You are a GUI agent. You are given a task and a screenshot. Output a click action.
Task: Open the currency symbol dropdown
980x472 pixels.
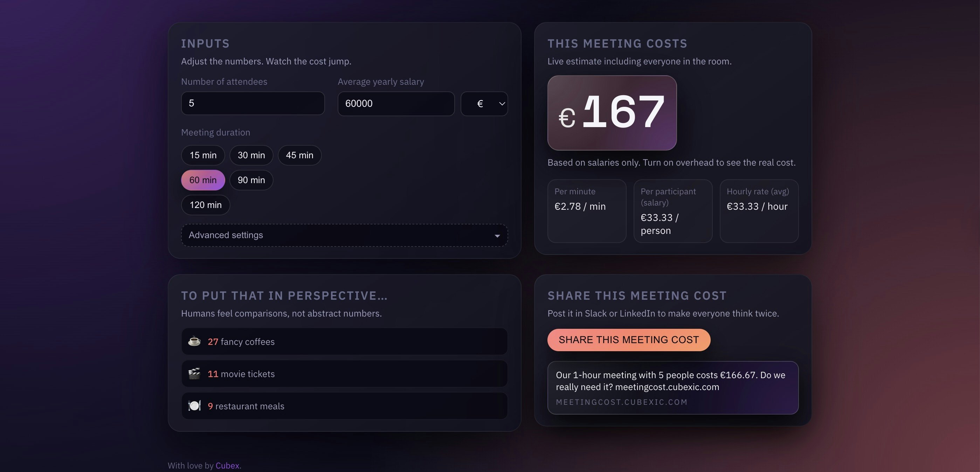point(484,103)
